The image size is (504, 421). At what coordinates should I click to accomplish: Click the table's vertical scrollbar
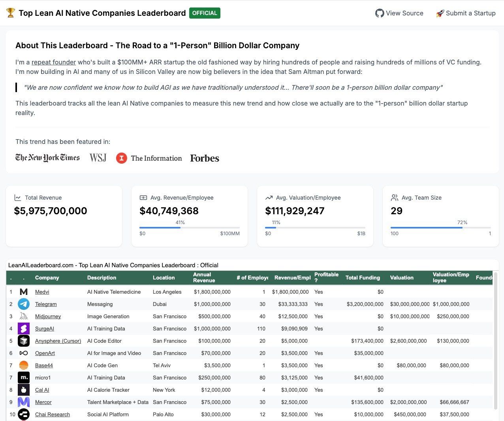pos(496,340)
